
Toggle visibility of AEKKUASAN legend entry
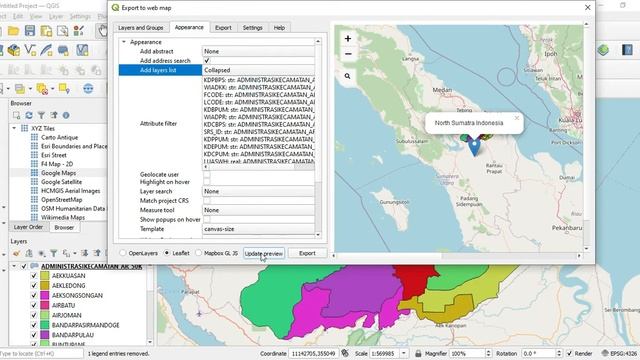point(34,276)
